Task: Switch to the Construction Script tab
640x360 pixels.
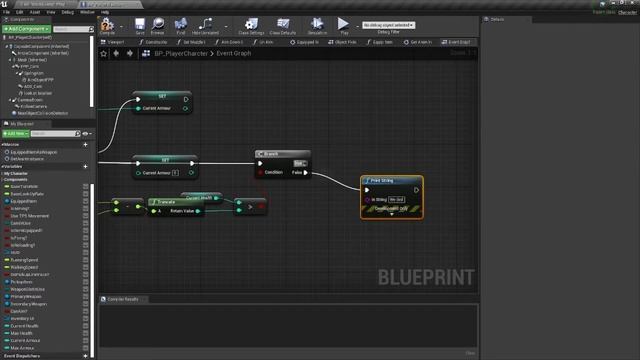Action: (153, 42)
